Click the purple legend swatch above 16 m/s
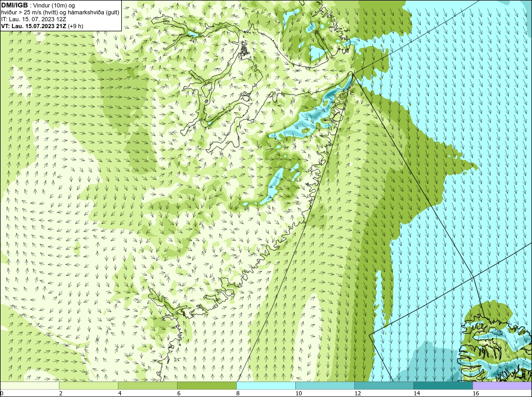Screen dimensions: 532x397 502,385
